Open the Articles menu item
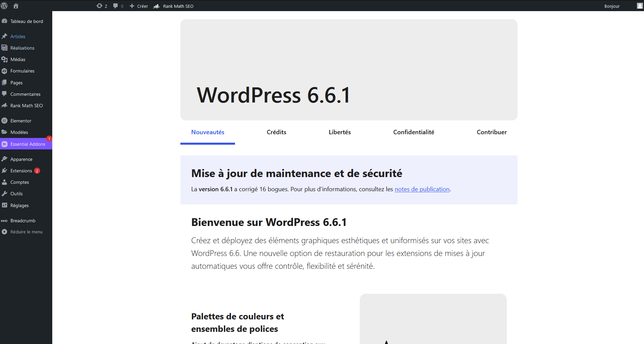 18,36
